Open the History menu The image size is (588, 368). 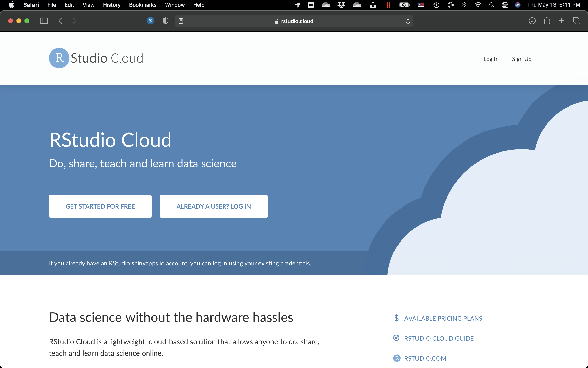(111, 5)
